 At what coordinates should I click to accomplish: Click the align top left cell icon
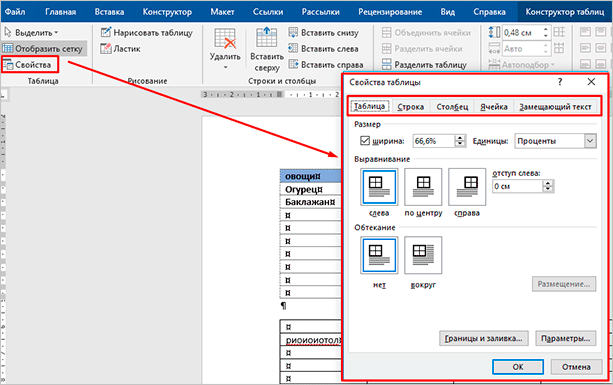585,32
